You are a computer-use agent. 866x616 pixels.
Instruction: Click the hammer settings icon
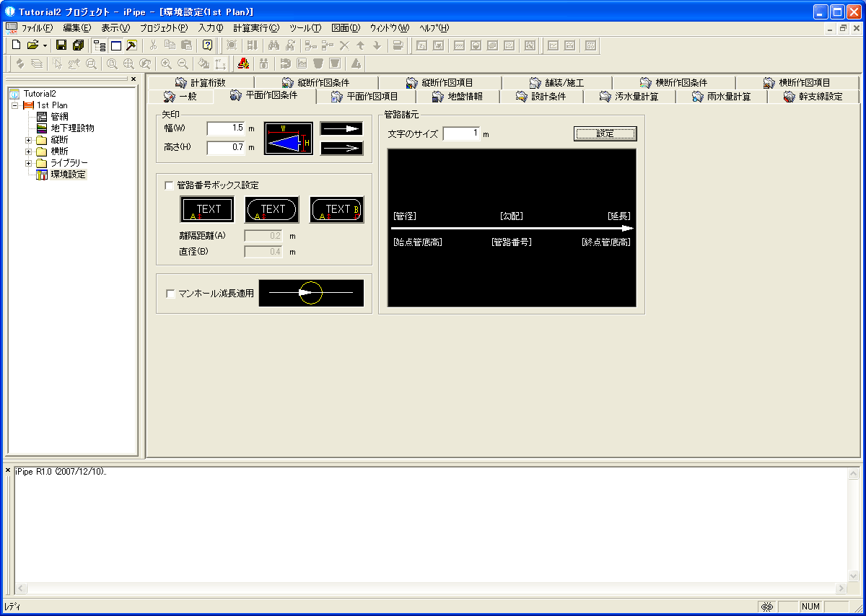131,45
